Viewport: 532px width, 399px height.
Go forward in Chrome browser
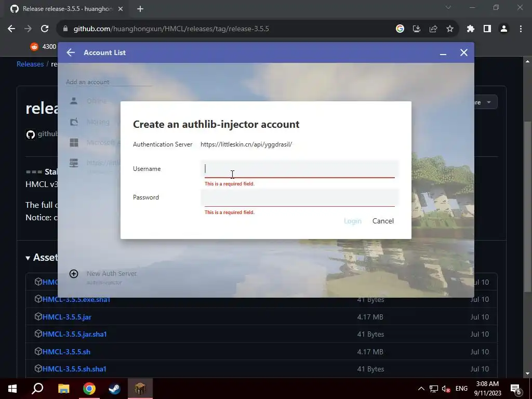28,29
